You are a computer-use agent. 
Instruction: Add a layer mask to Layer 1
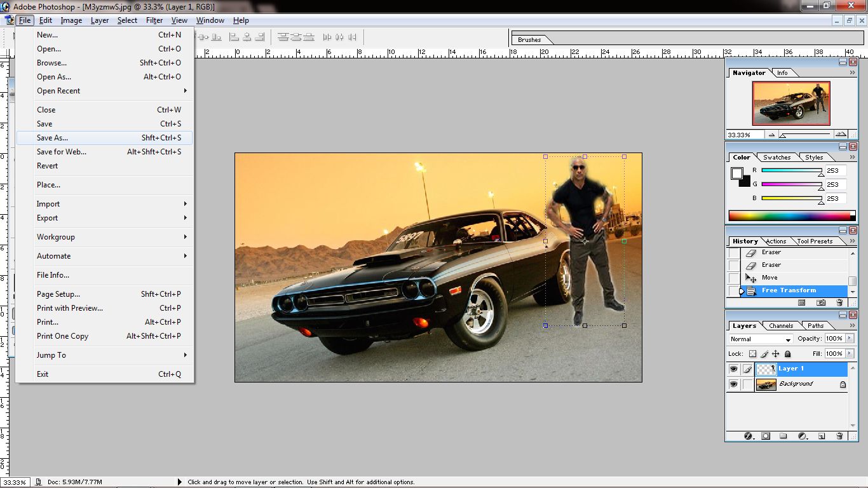click(x=766, y=436)
